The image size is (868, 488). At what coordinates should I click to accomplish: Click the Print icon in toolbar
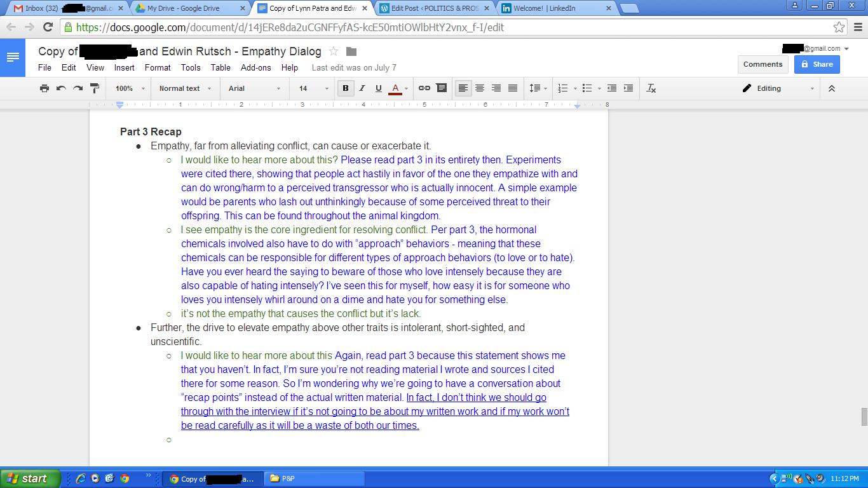(44, 88)
